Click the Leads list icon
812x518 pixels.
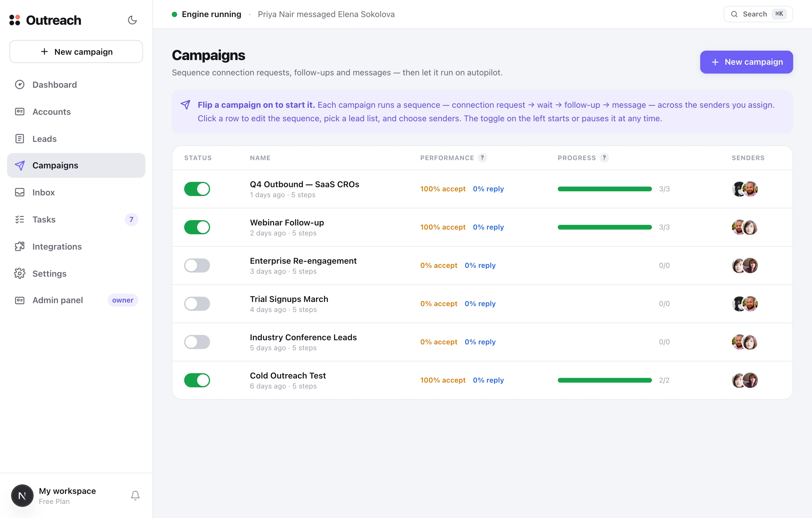click(x=19, y=139)
